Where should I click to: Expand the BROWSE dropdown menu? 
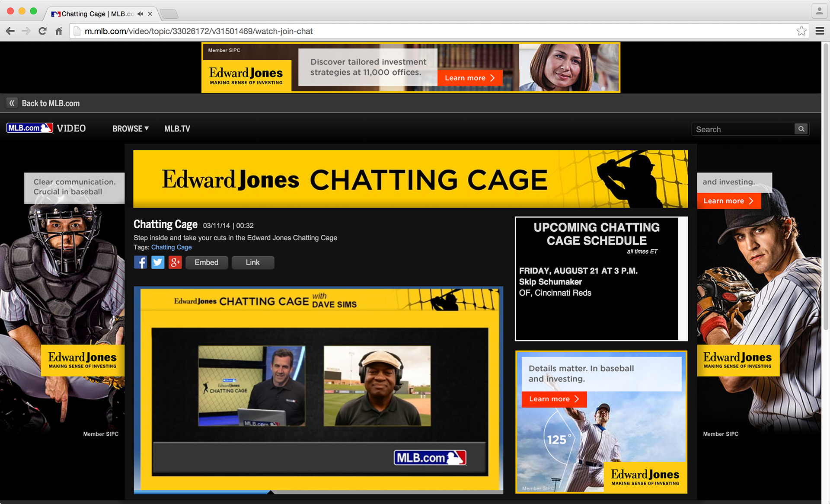[x=131, y=129]
